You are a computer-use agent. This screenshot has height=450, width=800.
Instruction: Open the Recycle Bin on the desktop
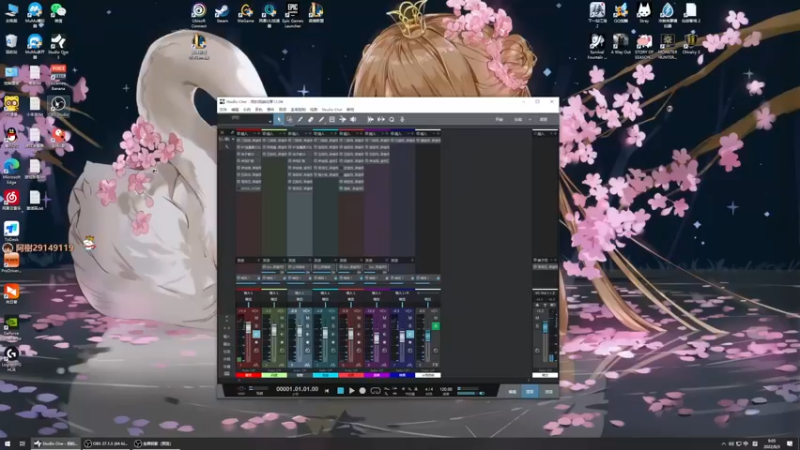[x=11, y=44]
